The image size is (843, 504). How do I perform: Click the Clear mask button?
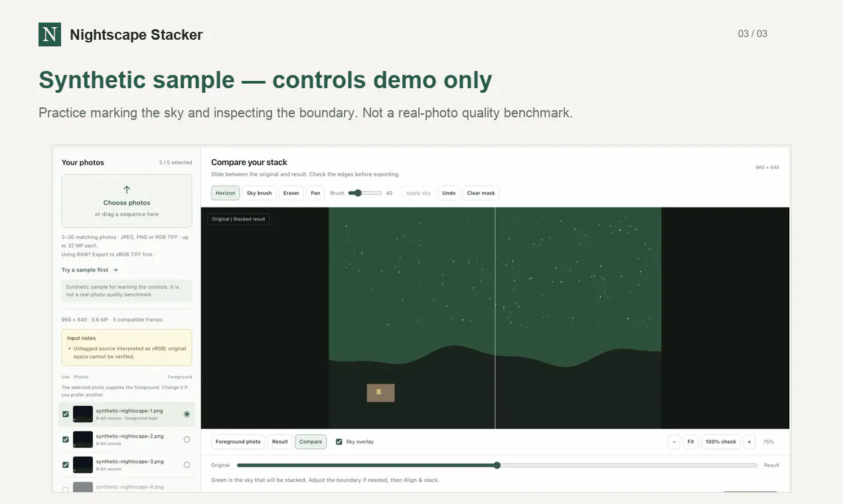tap(481, 193)
